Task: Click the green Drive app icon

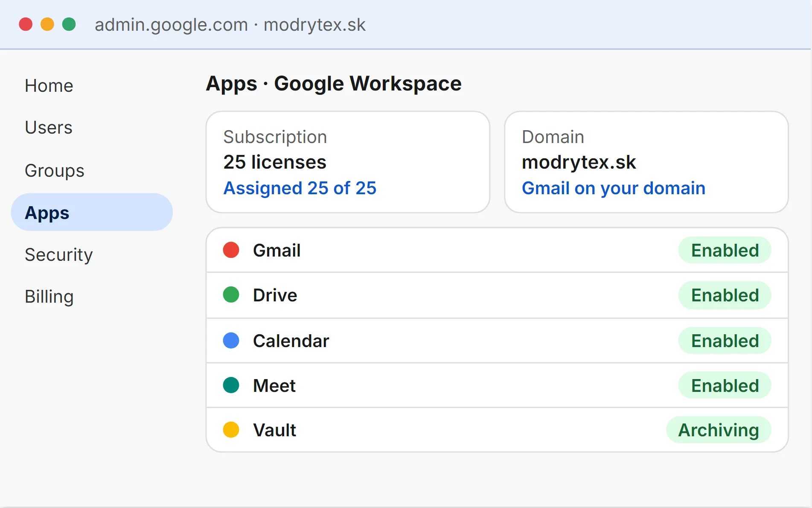Action: 231,295
